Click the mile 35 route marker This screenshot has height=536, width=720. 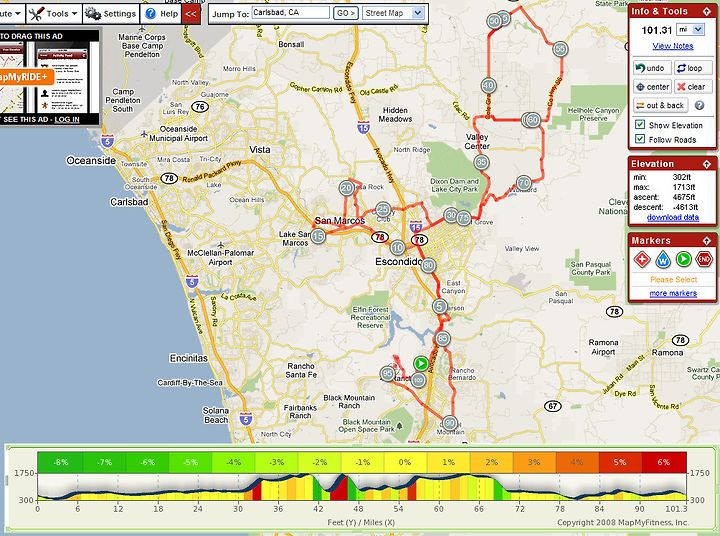click(x=481, y=162)
